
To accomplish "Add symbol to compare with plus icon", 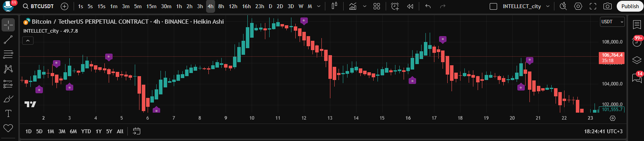I will (x=65, y=6).
